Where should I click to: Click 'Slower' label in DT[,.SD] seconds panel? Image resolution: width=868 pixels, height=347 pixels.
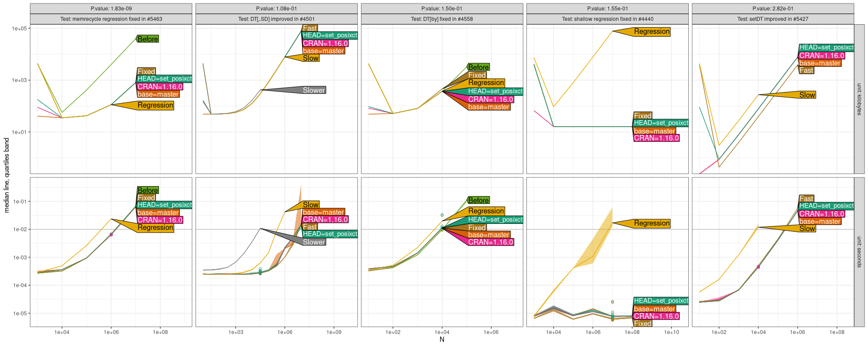pos(314,242)
